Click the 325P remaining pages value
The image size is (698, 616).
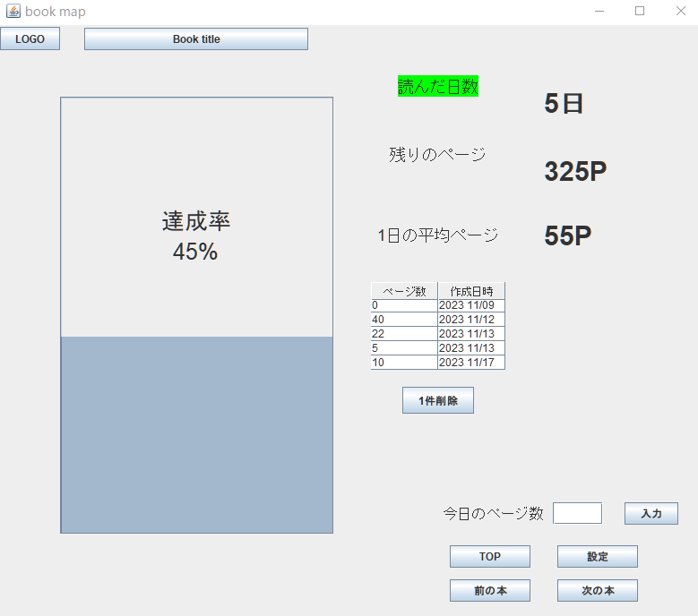(x=575, y=171)
